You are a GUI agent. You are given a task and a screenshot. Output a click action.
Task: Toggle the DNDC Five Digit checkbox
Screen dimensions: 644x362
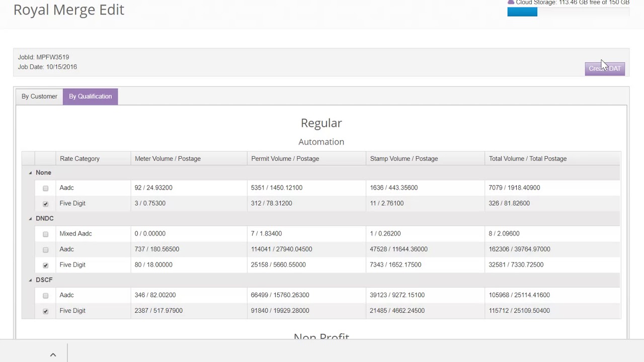45,265
